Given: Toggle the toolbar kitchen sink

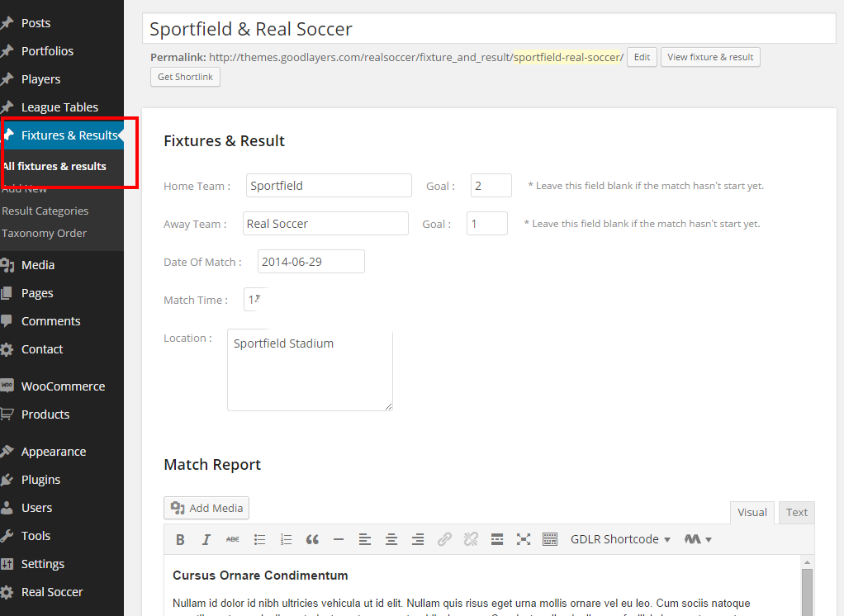Looking at the screenshot, I should coord(550,539).
